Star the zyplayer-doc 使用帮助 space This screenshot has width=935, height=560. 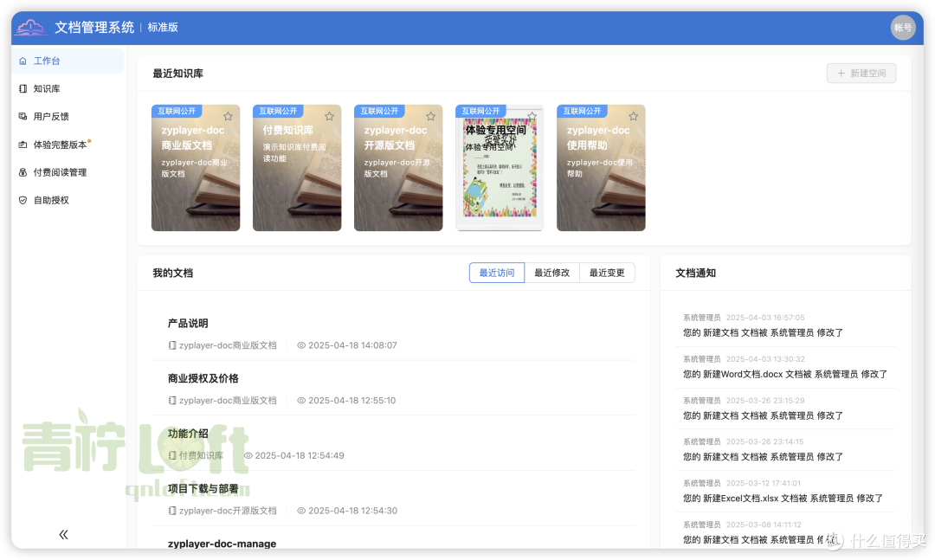(x=633, y=115)
